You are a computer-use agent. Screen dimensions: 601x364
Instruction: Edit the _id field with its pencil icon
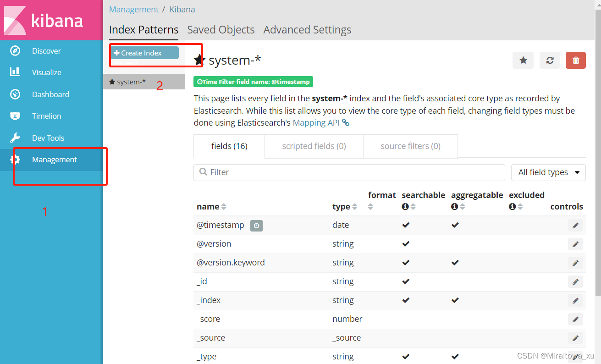[575, 281]
